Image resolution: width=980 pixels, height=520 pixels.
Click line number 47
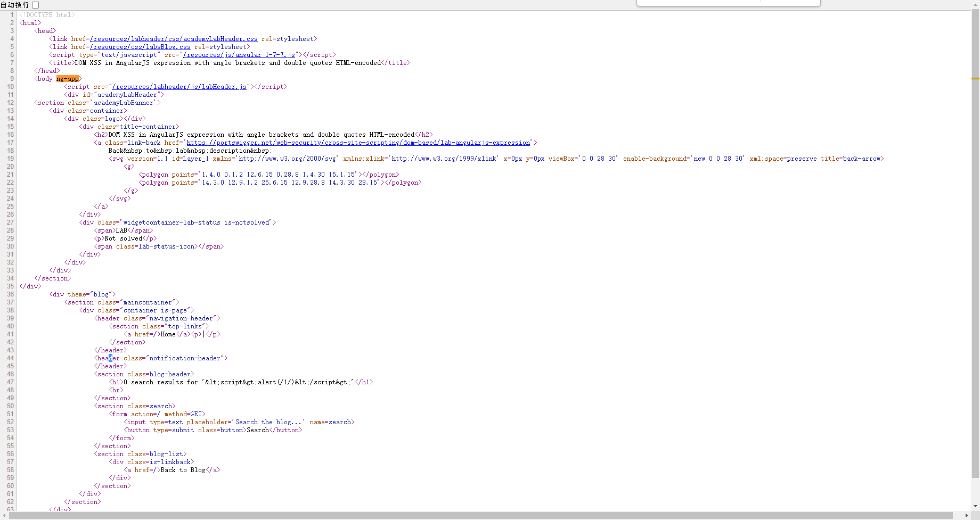10,382
